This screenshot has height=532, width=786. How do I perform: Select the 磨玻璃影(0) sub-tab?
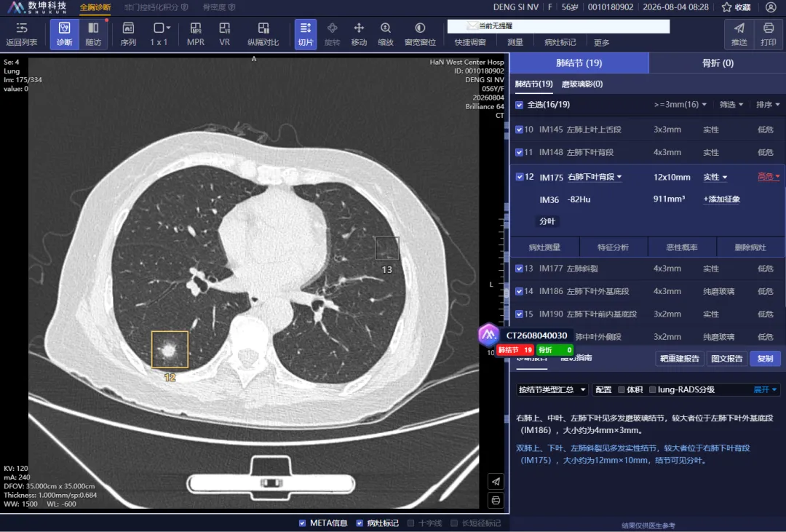[x=582, y=84]
